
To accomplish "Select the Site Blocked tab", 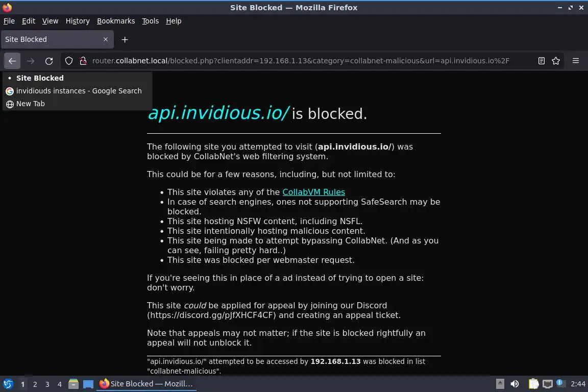I will pyautogui.click(x=57, y=39).
